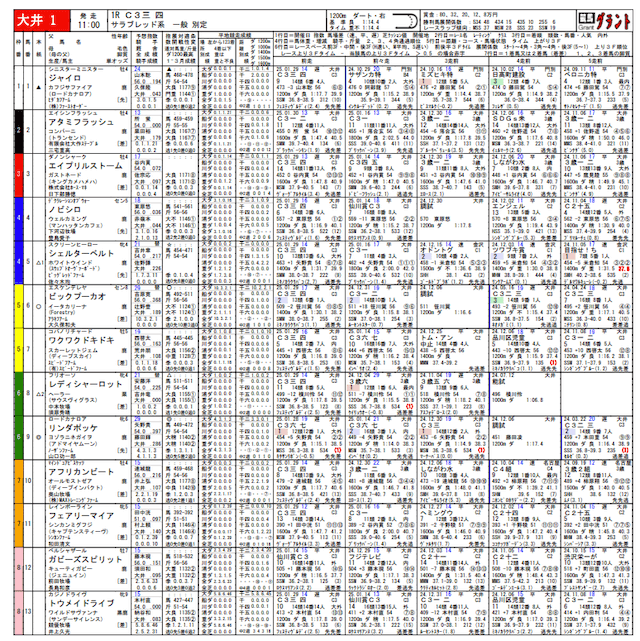Click the pink frame cell of トウメイドライブ
The image size is (640, 641).
[x=18, y=612]
